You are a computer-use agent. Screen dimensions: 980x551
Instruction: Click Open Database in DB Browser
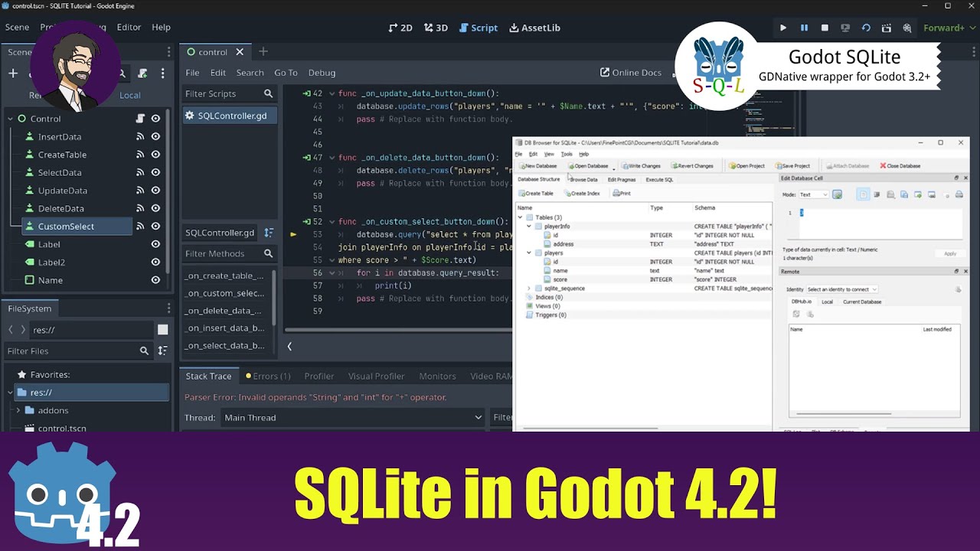pyautogui.click(x=589, y=166)
